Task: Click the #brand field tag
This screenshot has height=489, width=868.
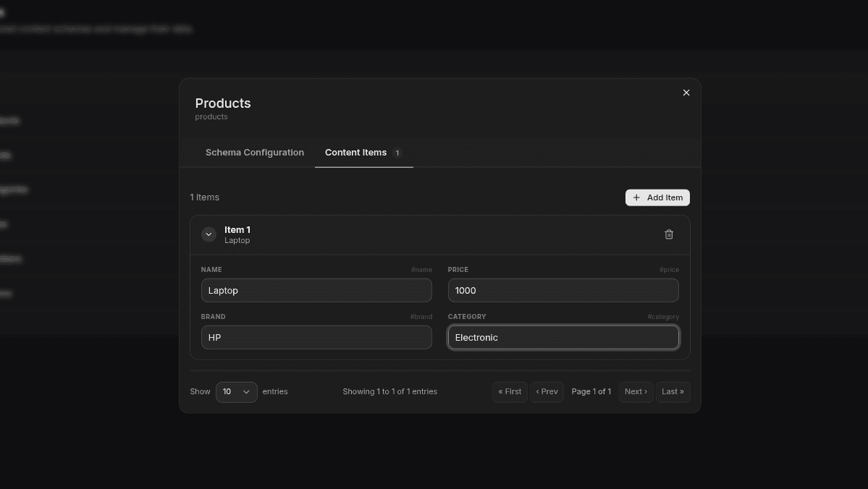Action: [x=421, y=317]
